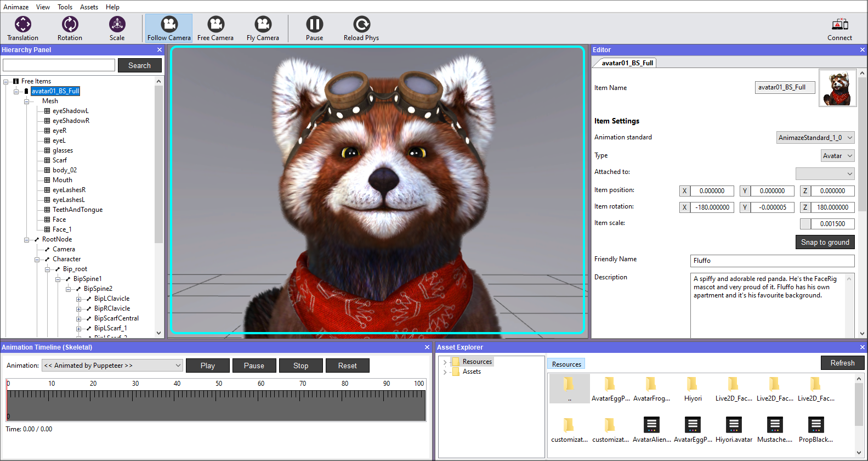The width and height of the screenshot is (868, 461).
Task: Collapse the RootNode tree node
Action: (26, 240)
